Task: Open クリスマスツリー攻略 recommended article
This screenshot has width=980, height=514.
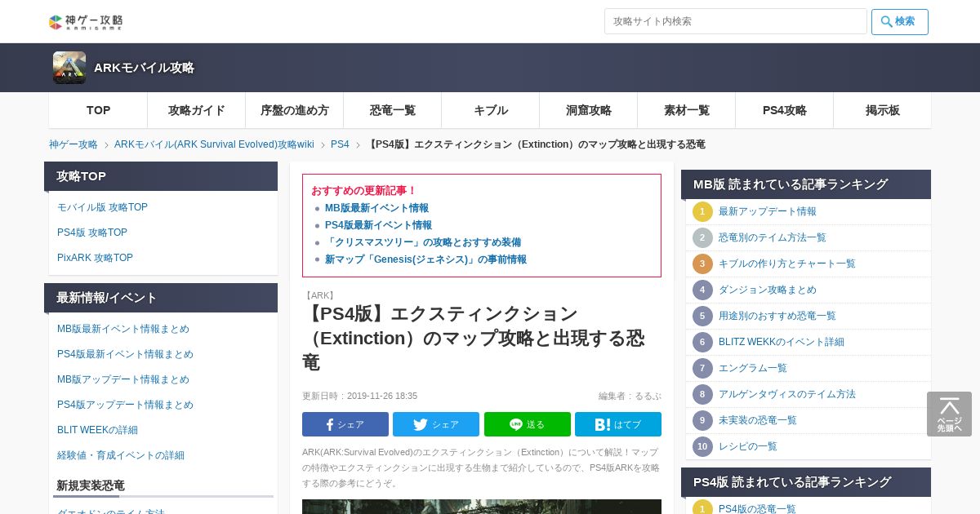Action: (423, 242)
